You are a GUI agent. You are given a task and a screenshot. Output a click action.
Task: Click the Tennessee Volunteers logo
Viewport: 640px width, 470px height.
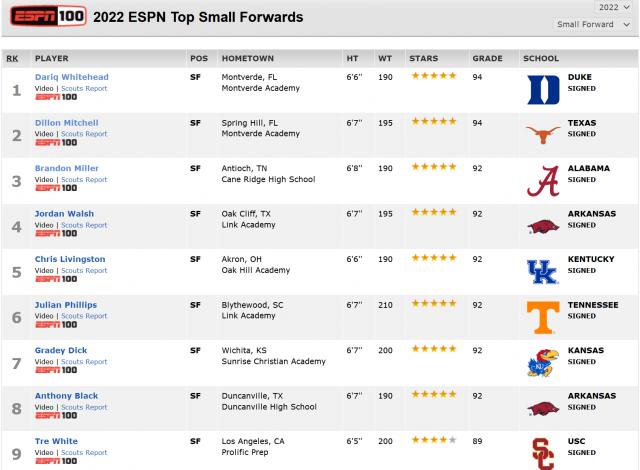point(542,318)
